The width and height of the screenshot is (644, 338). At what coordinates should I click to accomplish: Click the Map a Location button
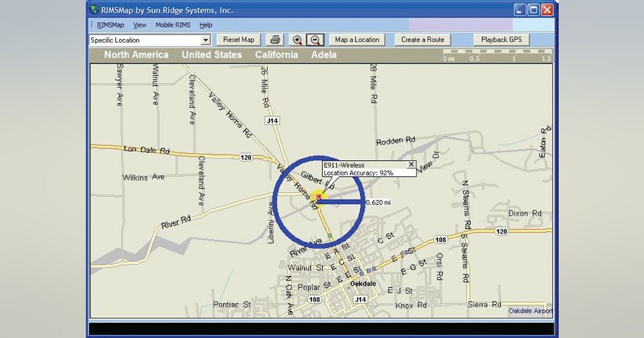point(357,40)
